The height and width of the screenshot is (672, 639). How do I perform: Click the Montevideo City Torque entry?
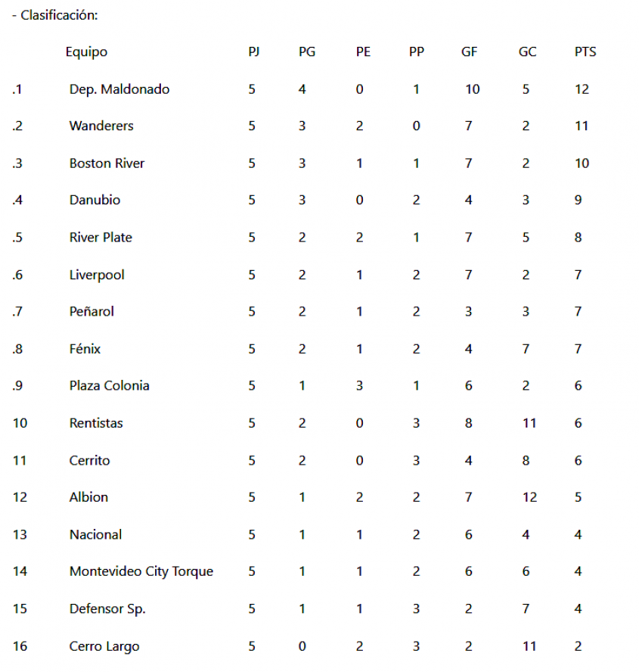pos(141,571)
